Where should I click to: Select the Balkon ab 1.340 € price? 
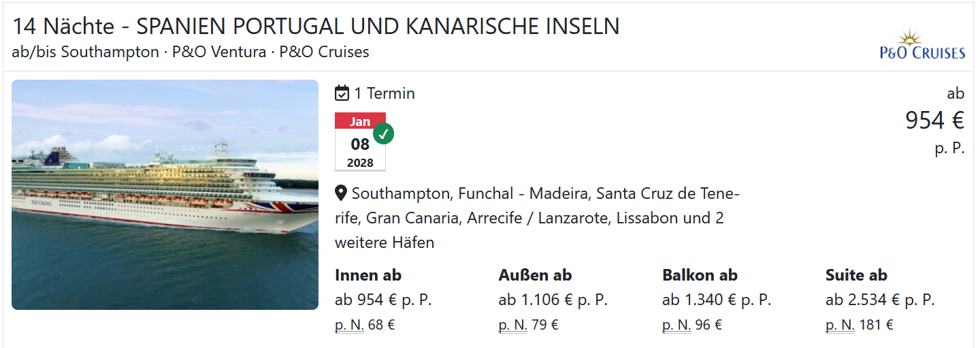(717, 300)
